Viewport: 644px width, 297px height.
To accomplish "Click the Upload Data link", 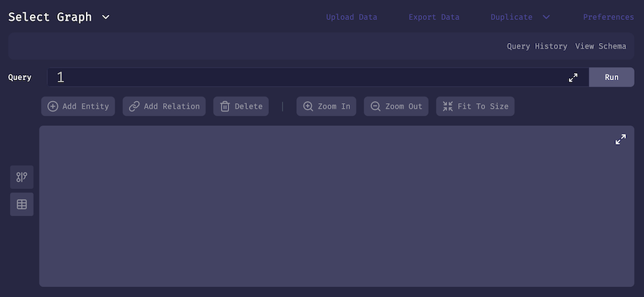I will [351, 17].
